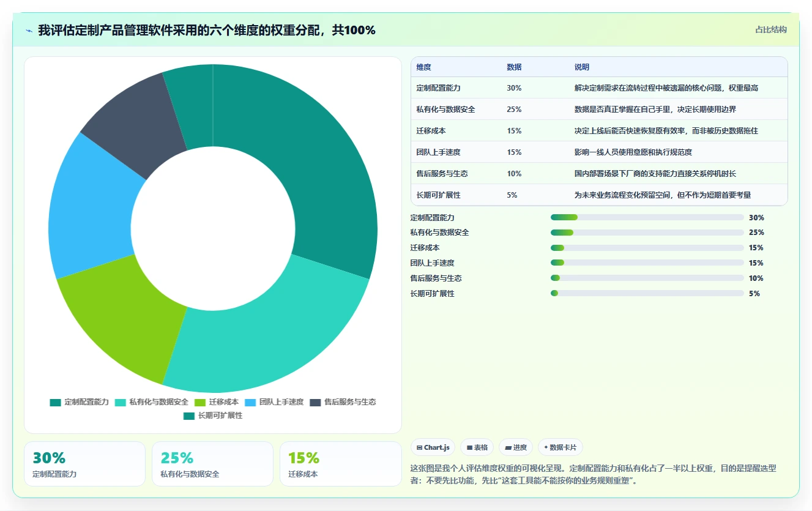The height and width of the screenshot is (511, 812).
Task: Toggle 长期可扩展性 legend color box
Action: (188, 416)
